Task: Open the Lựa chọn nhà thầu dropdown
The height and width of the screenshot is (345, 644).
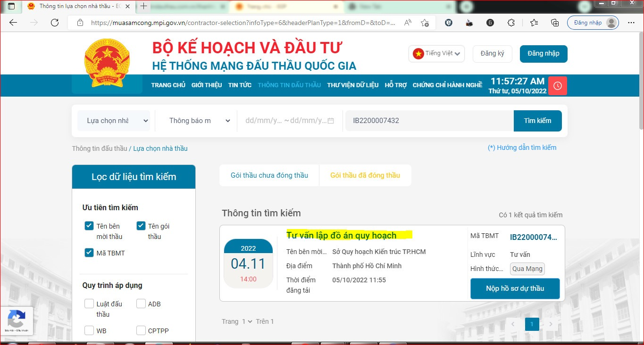Action: (113, 121)
